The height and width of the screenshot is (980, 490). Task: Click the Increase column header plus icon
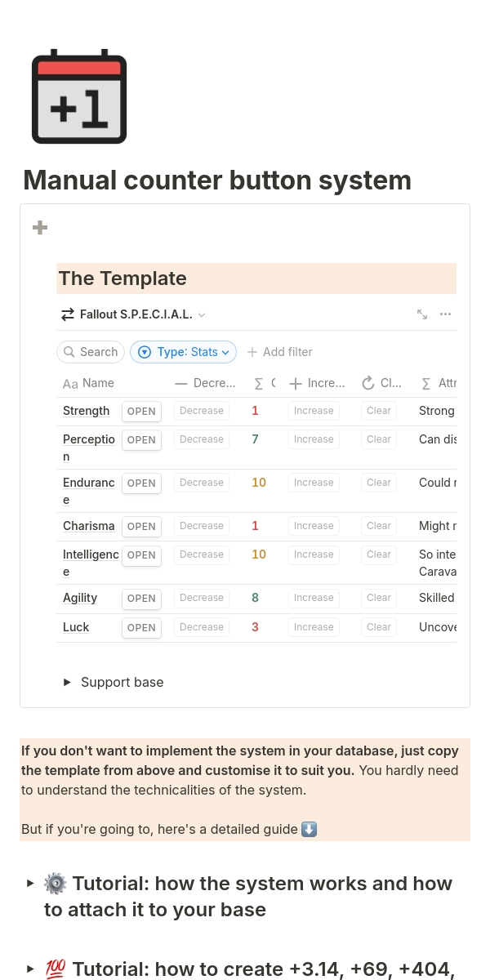coord(296,384)
